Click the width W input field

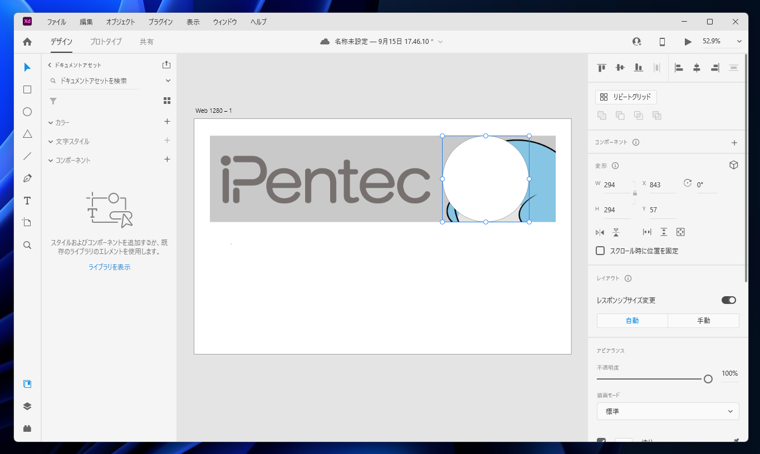[617, 185]
